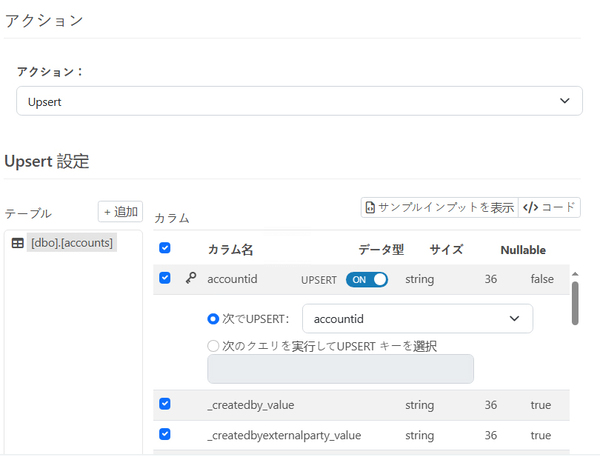Screen dimensions: 600x460
Task: Click the コード button
Action: pyautogui.click(x=549, y=208)
